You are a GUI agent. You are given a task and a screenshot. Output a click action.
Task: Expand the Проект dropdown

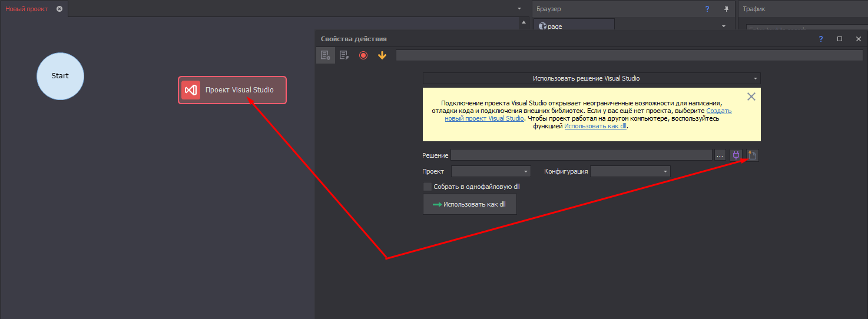pyautogui.click(x=491, y=171)
